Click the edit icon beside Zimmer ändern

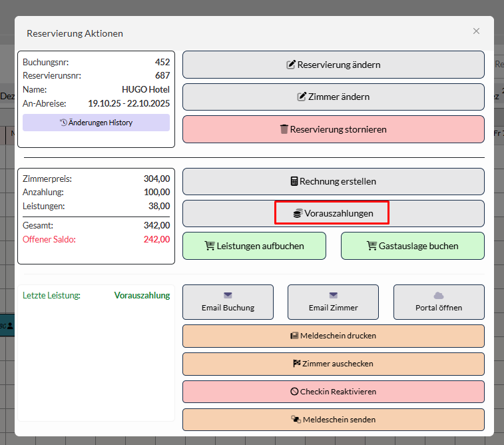pos(301,97)
